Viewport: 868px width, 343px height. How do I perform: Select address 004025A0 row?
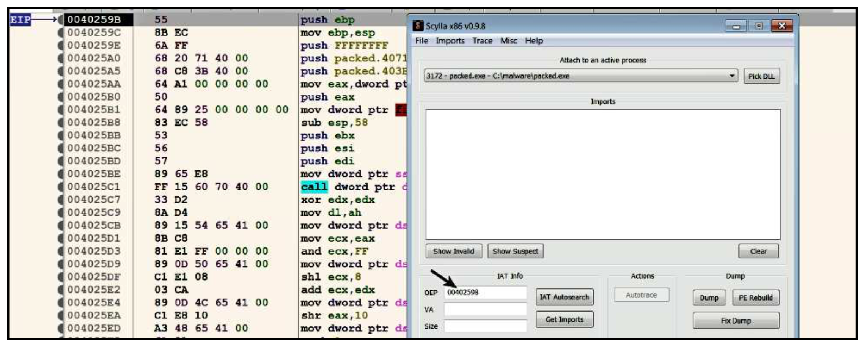[x=94, y=58]
